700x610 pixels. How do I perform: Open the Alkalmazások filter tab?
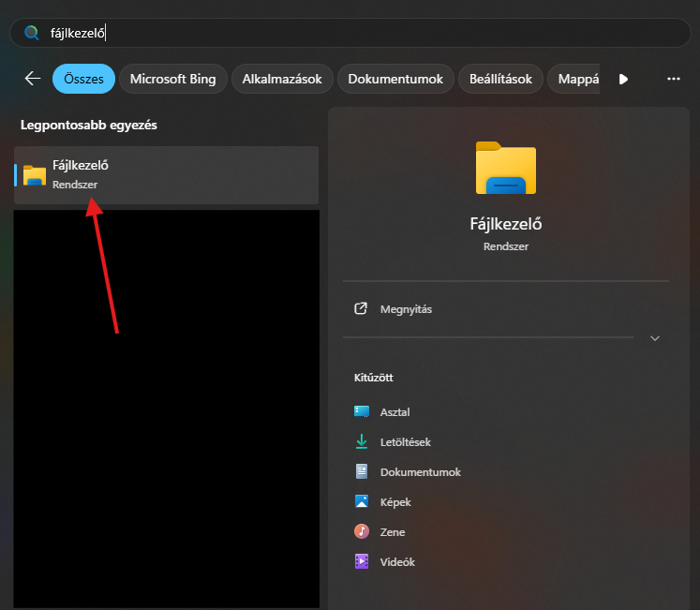point(281,79)
